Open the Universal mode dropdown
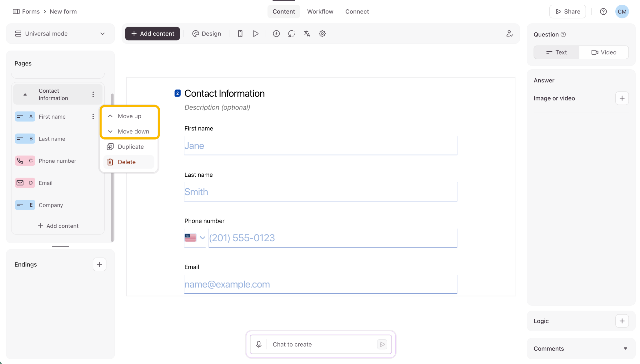This screenshot has height=364, width=640. coord(60,34)
